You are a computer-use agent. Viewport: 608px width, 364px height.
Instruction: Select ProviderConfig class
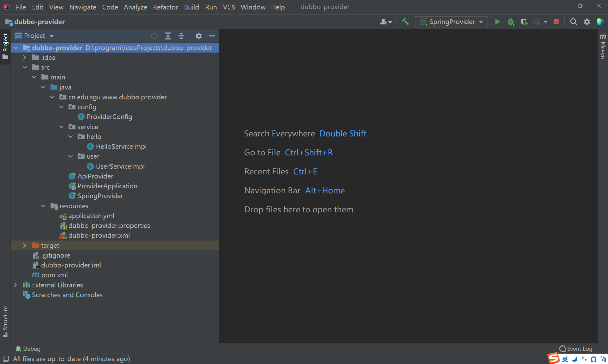[x=109, y=117]
